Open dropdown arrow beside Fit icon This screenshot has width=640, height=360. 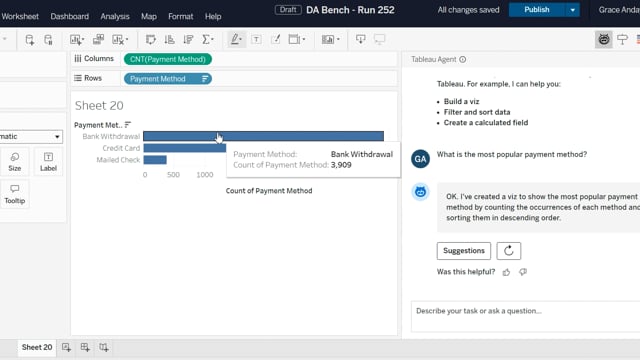point(304,40)
